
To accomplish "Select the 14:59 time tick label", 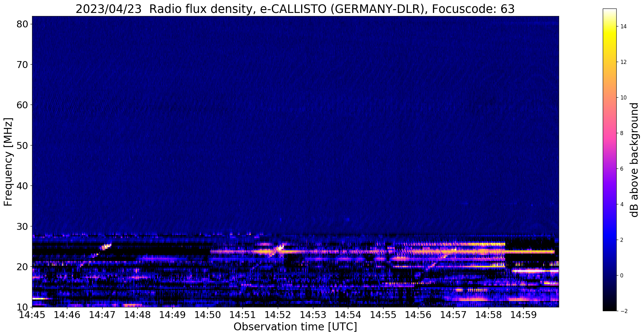I will 524,315.
